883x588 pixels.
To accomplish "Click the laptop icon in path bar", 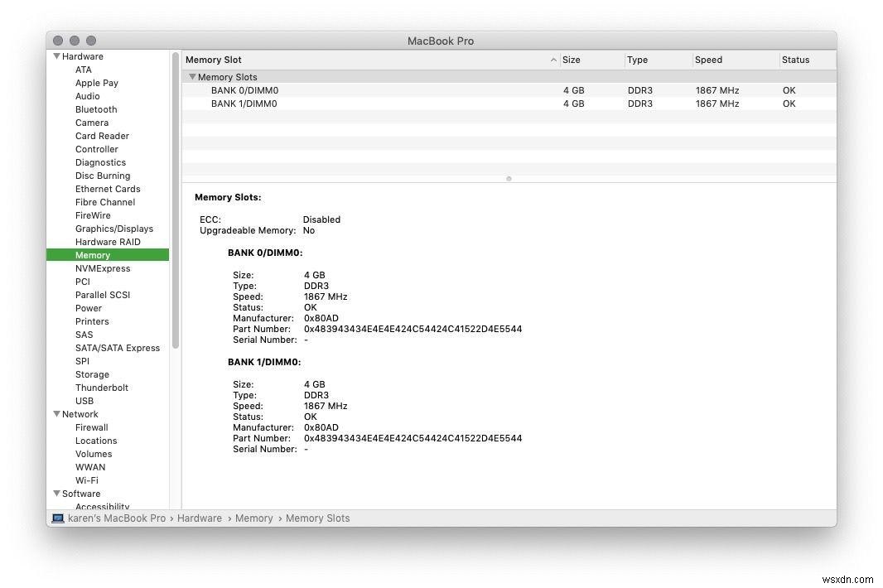I will [x=58, y=518].
